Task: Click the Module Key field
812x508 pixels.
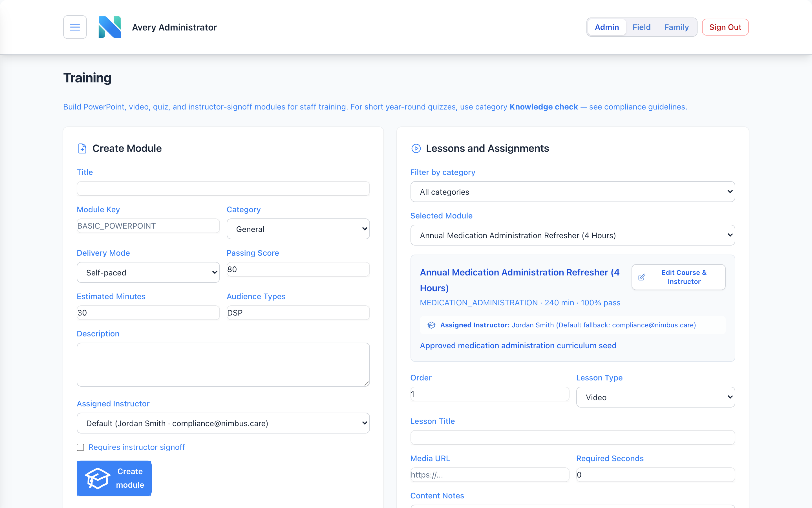Action: pyautogui.click(x=148, y=226)
